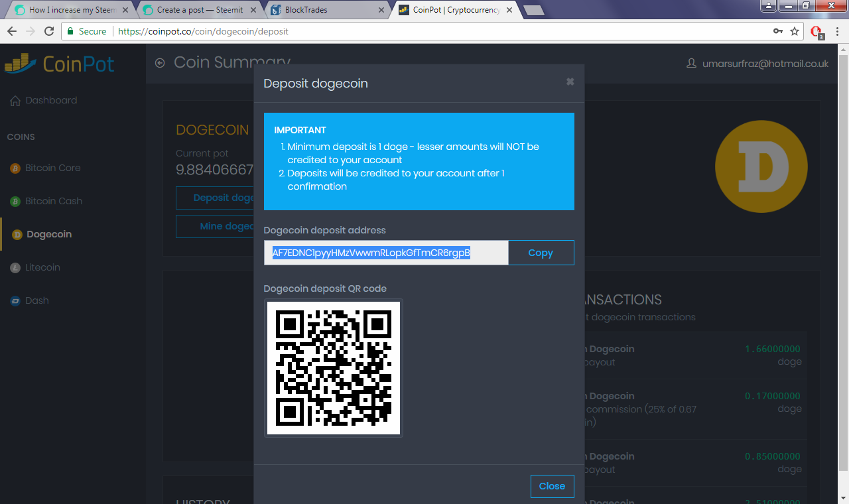Close the BlockTrades tab
This screenshot has height=504, width=849.
(x=381, y=11)
